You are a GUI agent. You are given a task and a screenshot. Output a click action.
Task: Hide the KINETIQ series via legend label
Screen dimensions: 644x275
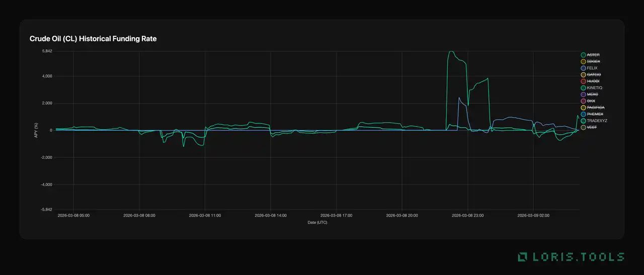(595, 88)
